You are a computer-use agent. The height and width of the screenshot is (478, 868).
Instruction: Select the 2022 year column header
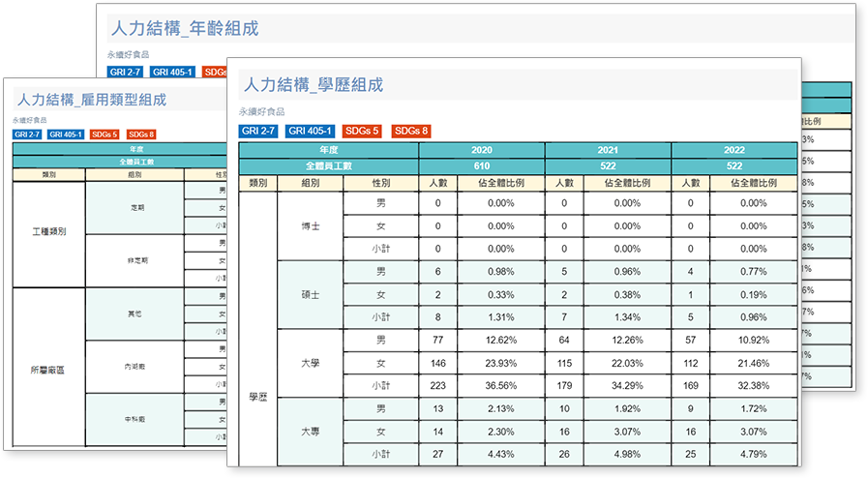point(733,151)
